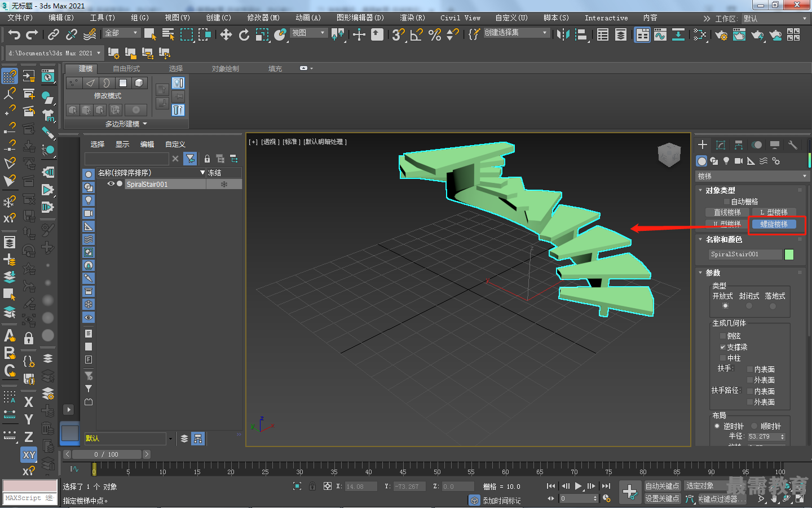Click the Mirror tool icon

click(563, 34)
